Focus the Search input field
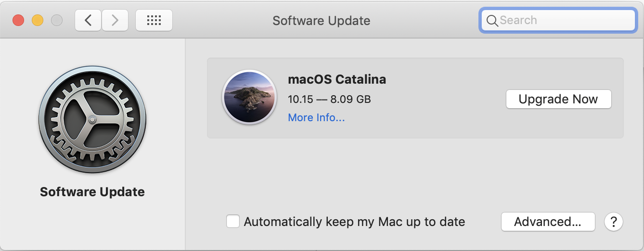Screen dimensions: 644x251 [x=563, y=20]
